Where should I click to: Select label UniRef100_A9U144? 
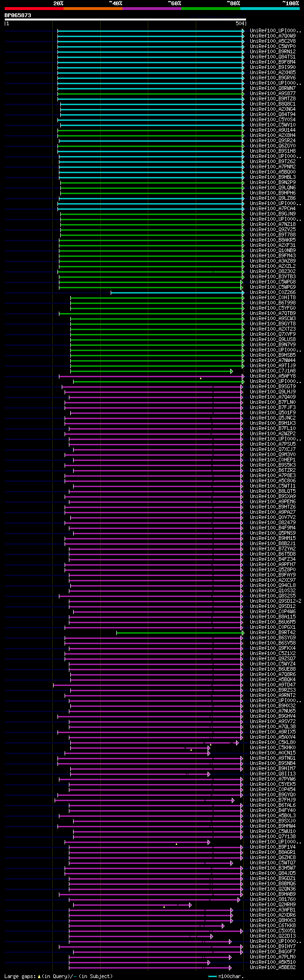point(273,130)
